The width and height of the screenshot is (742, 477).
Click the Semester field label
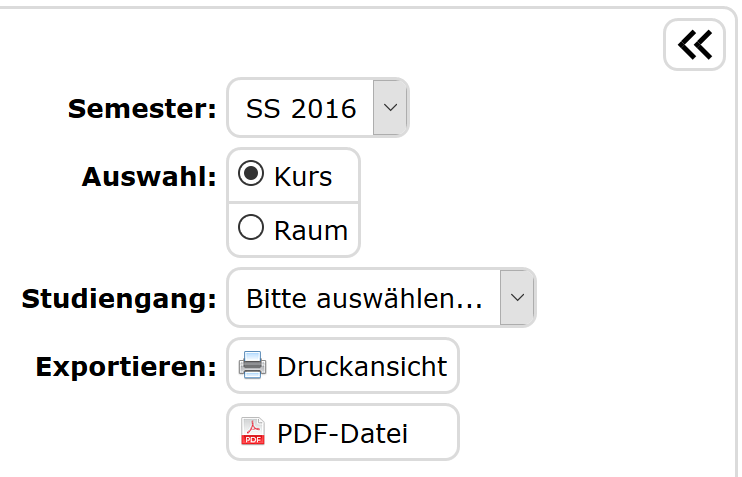pos(142,109)
